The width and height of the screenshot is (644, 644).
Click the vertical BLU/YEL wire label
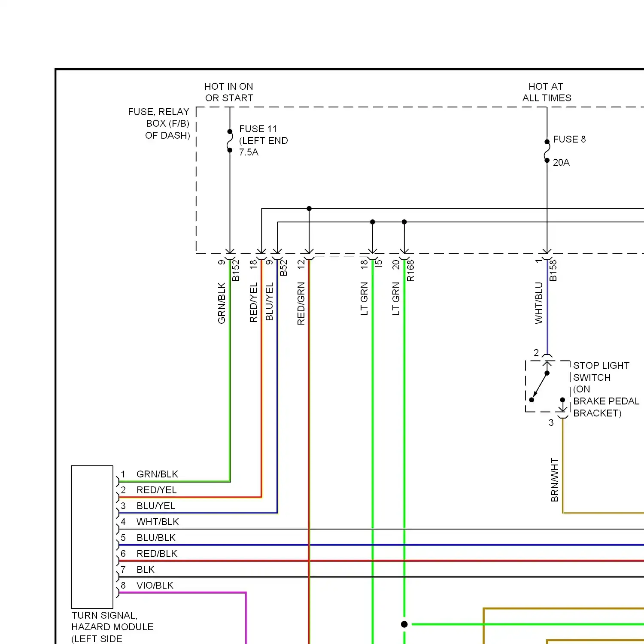269,301
